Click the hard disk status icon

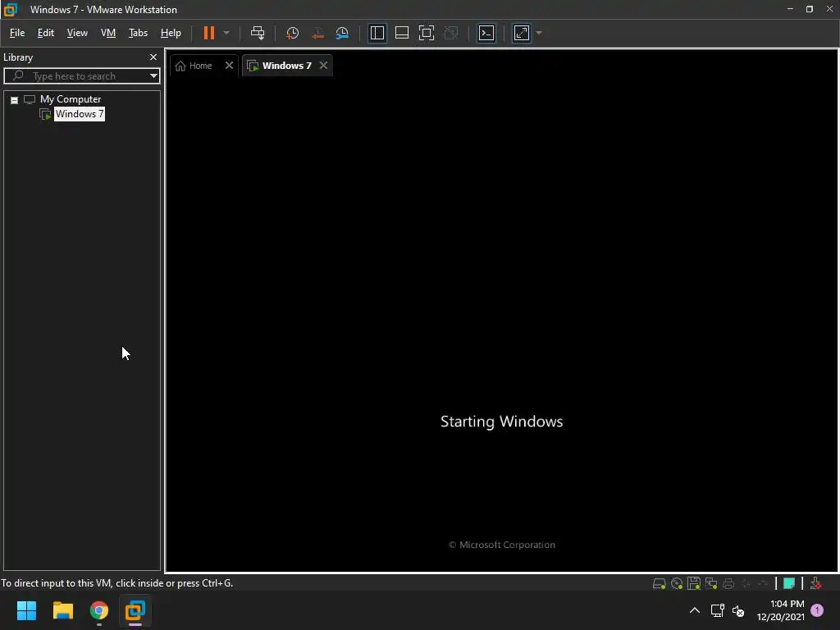click(x=659, y=583)
